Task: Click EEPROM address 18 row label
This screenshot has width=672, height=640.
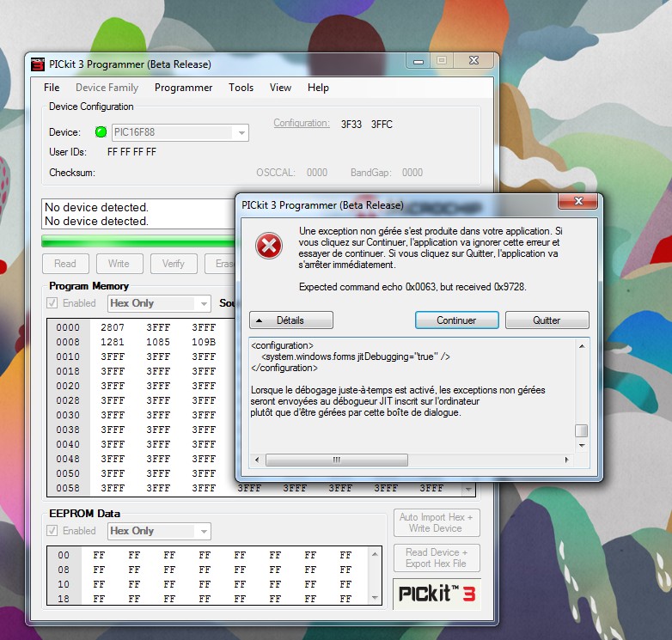Action: pos(64,599)
